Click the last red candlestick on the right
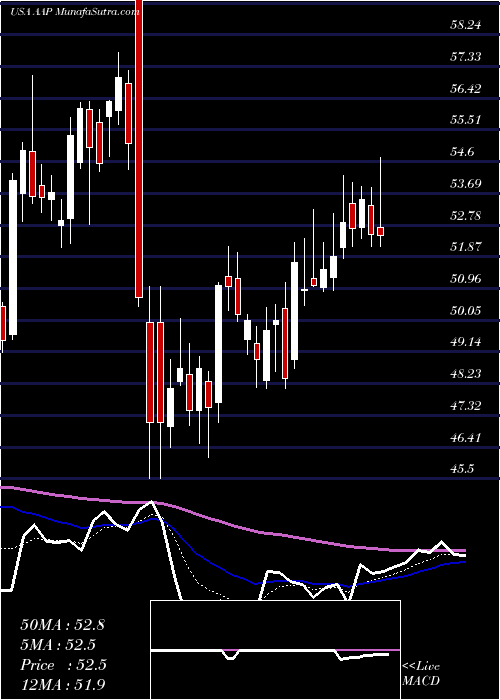500x700 pixels. 380,231
